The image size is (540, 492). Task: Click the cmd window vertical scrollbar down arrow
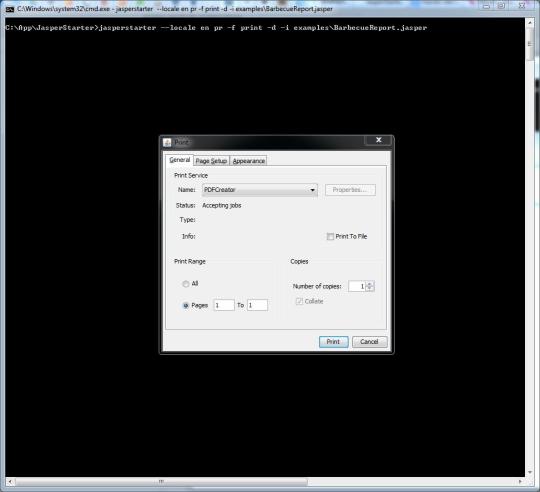coord(530,472)
